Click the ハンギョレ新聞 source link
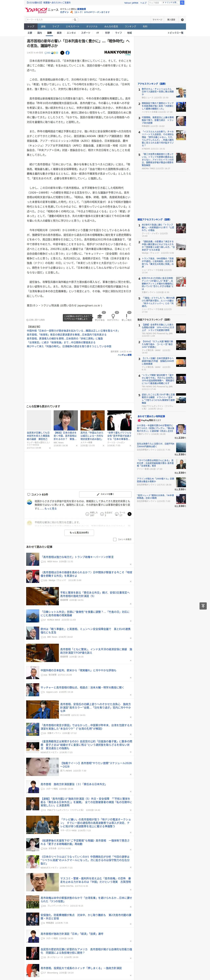The width and height of the screenshot is (210, 980). coord(125,355)
